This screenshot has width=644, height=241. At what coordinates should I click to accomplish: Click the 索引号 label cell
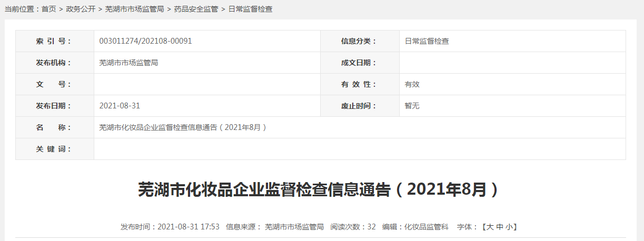pos(55,41)
